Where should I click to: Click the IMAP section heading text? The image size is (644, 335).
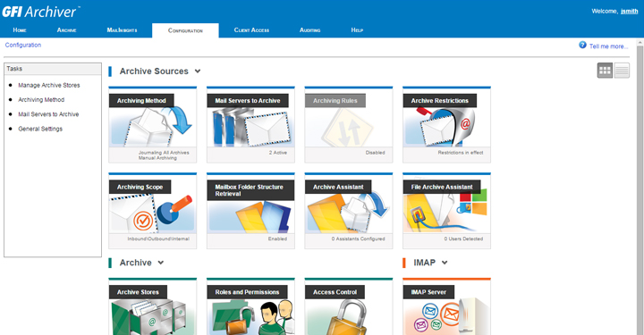pyautogui.click(x=424, y=263)
